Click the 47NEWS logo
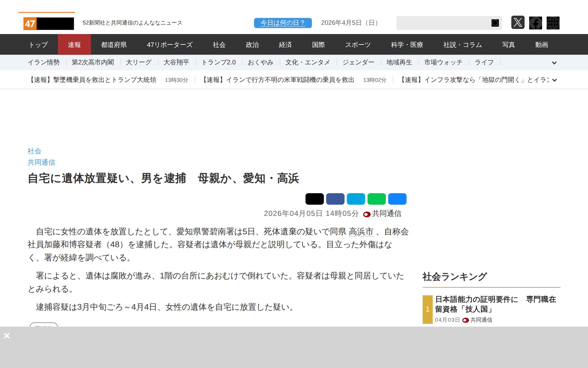Viewport: 588px width, 368px height. (x=47, y=23)
